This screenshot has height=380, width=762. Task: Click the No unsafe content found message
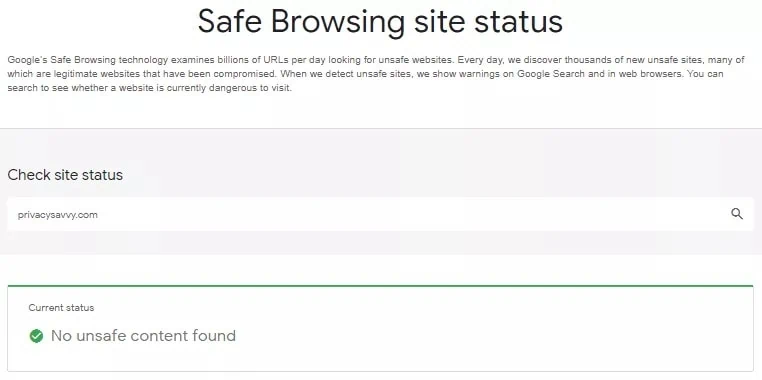[143, 336]
